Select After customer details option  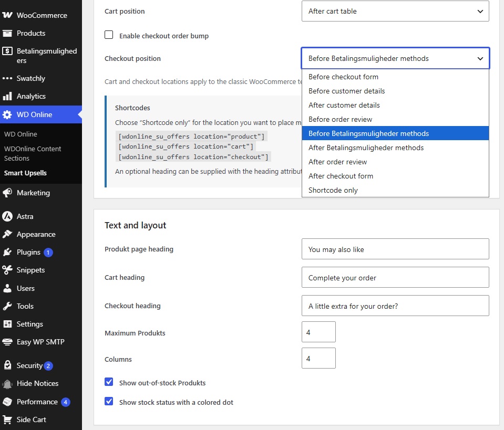coord(395,106)
